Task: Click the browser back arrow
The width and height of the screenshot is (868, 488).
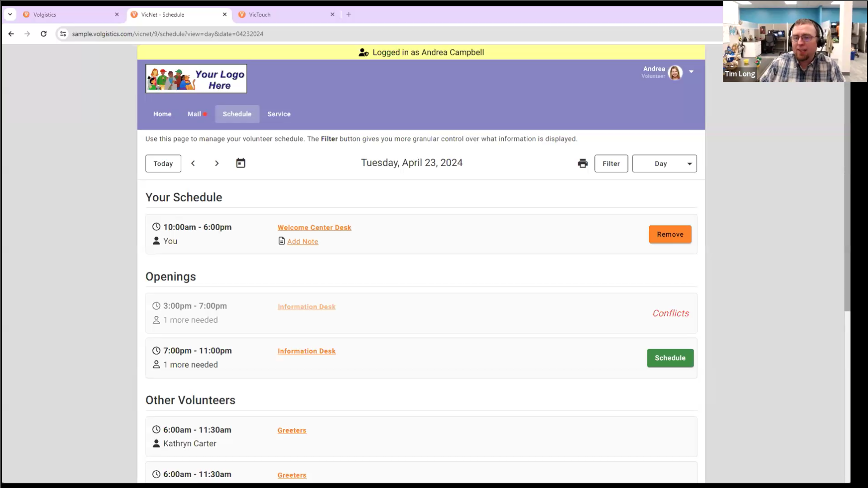Action: 11,34
